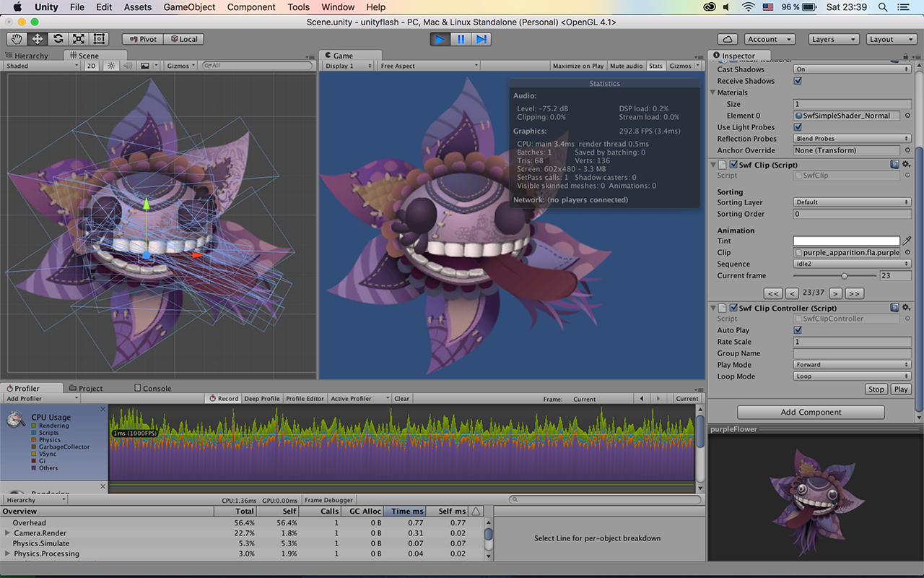Expand the Camera.Render profiler row
Viewport: 924px width, 578px height.
click(x=8, y=533)
